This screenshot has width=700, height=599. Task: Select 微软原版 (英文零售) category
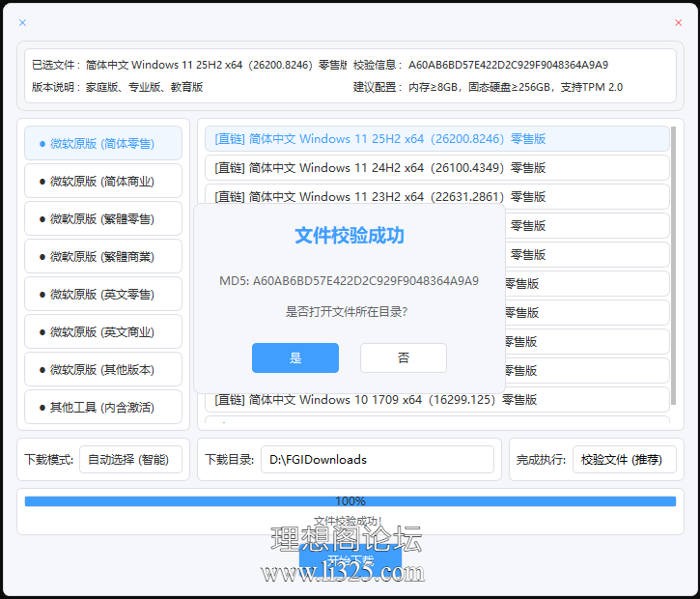pyautogui.click(x=103, y=294)
